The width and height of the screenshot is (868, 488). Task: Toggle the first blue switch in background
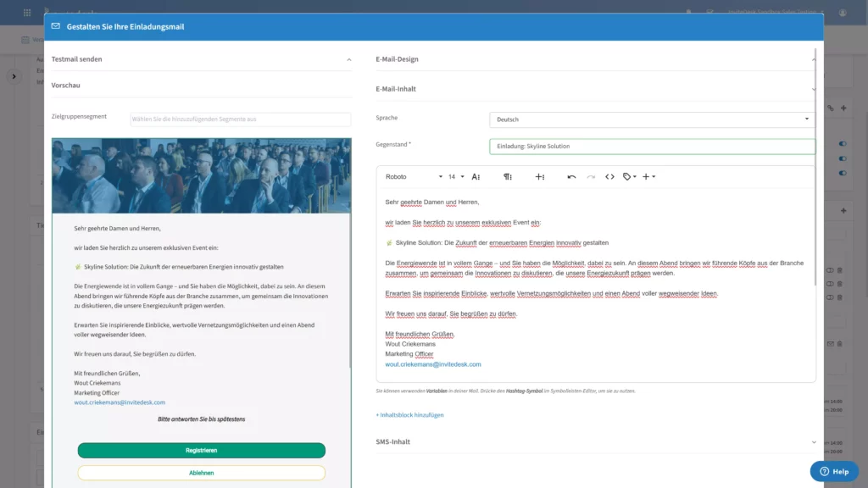843,144
